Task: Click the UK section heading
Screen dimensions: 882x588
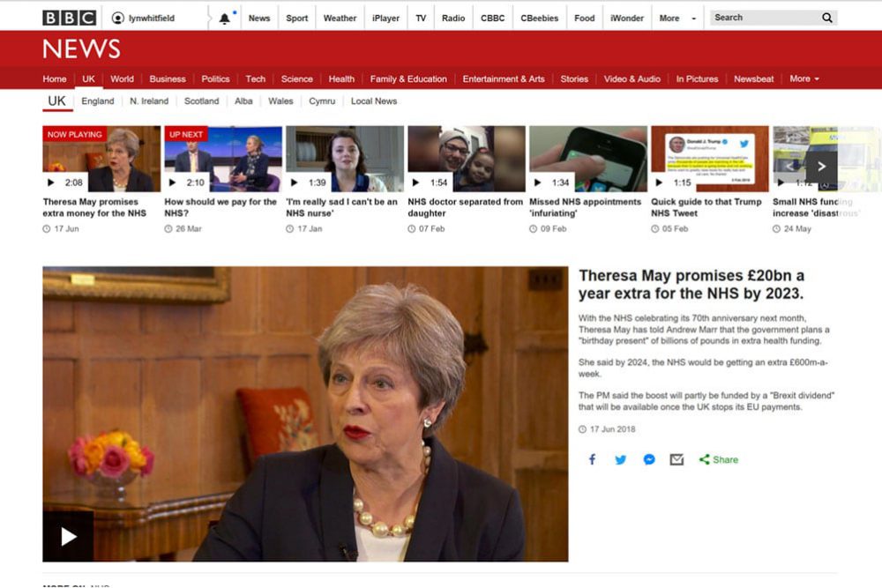Action: pyautogui.click(x=56, y=101)
